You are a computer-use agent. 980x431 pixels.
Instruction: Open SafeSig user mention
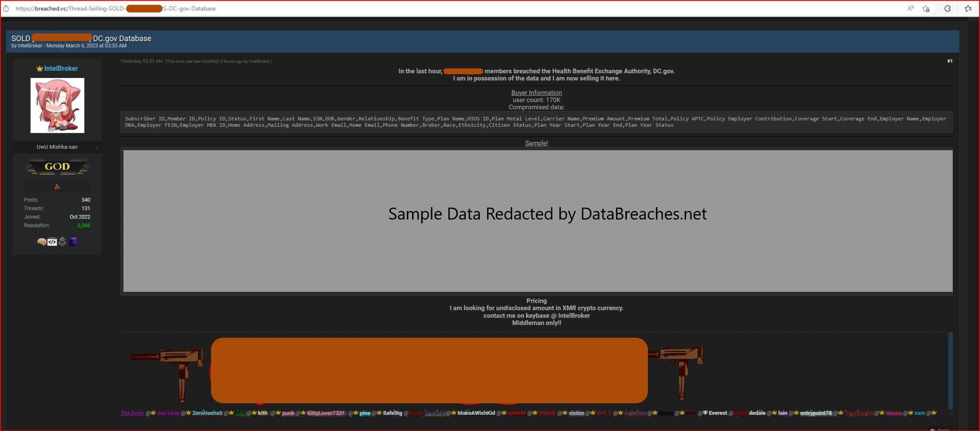(x=392, y=413)
